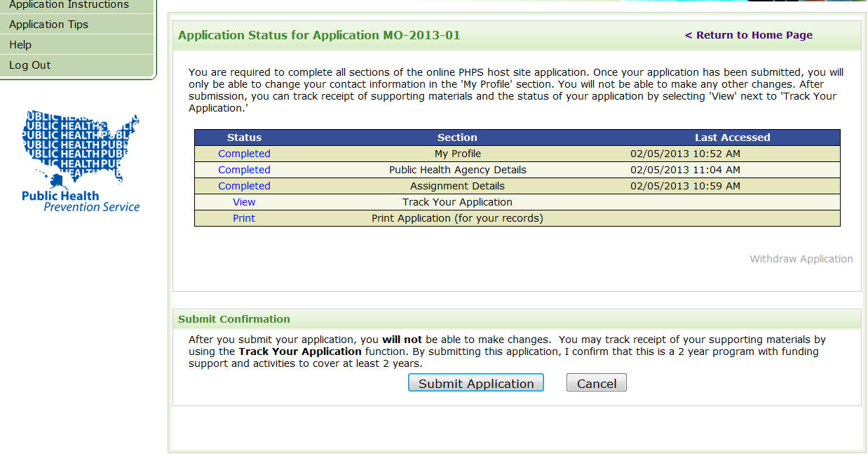Select the My Profile section cell
Screen dimensions: 868x456
457,154
